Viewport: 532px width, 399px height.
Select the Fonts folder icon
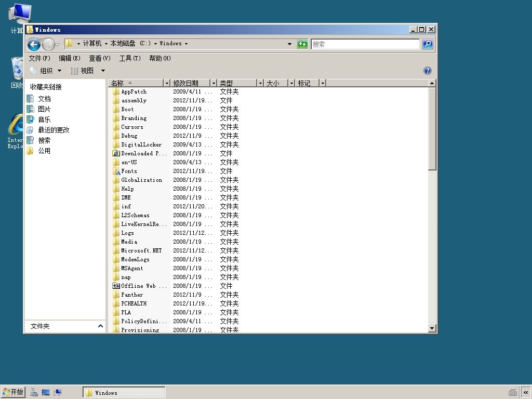(x=116, y=171)
